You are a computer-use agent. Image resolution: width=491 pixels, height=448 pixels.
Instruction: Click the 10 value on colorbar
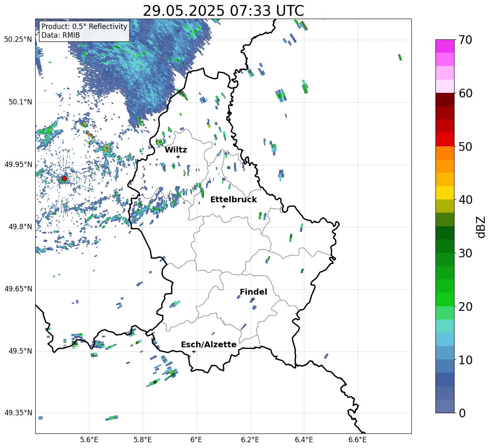tap(465, 360)
